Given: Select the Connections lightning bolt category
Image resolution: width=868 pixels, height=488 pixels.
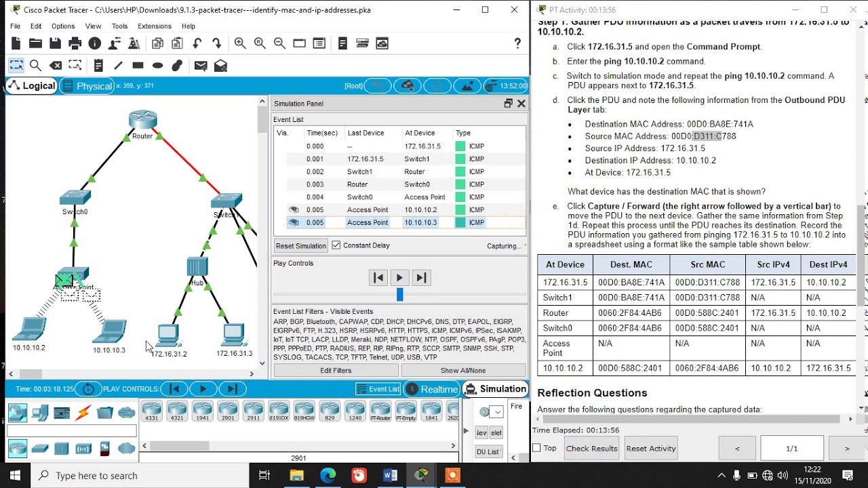Looking at the screenshot, I should click(x=83, y=412).
